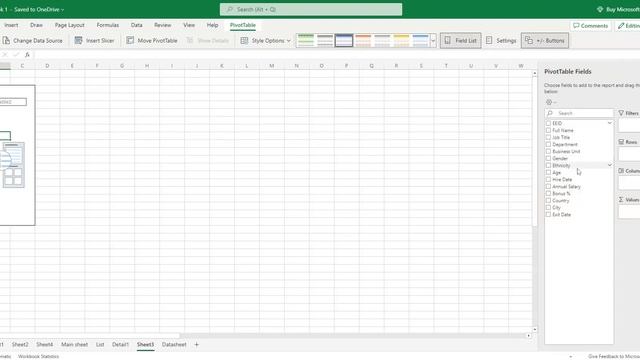This screenshot has height=360, width=640.
Task: Click the PivotTable Fields search box
Action: 579,113
